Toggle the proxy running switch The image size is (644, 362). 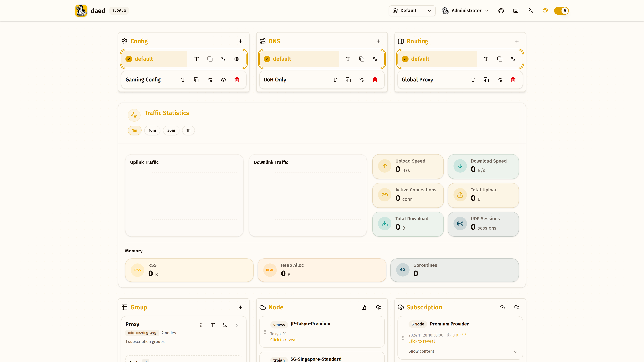click(x=561, y=11)
